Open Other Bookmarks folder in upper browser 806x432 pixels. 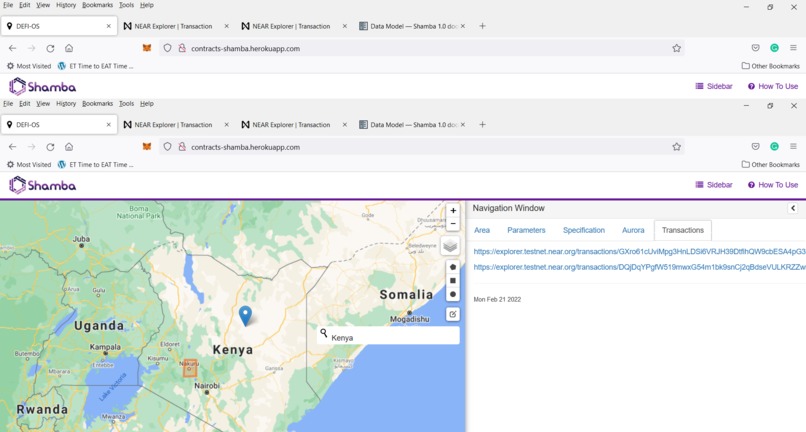click(771, 66)
